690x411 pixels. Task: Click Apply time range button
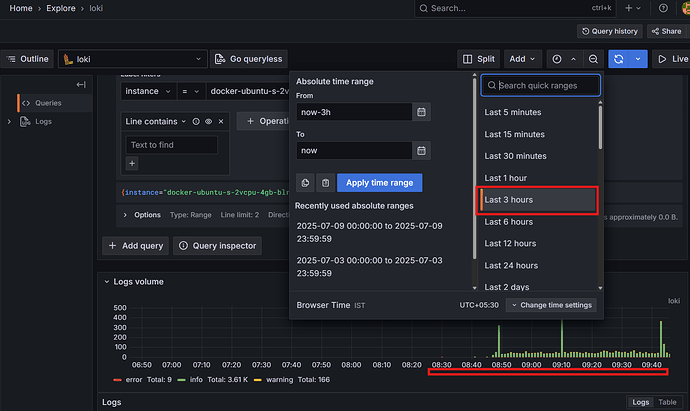click(379, 183)
